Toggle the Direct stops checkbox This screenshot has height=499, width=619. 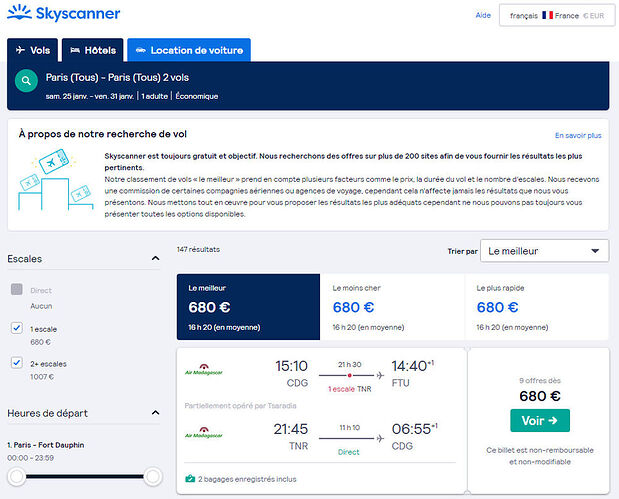17,289
